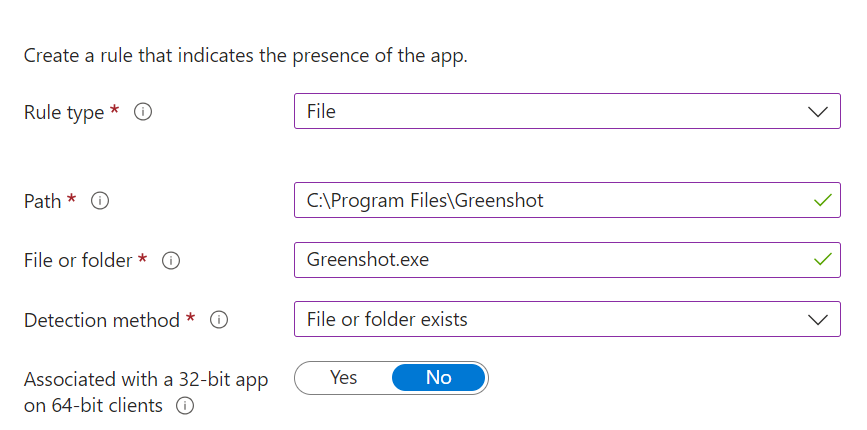Click the File or folder input field
Image resolution: width=867 pixels, height=430 pixels.
click(567, 260)
